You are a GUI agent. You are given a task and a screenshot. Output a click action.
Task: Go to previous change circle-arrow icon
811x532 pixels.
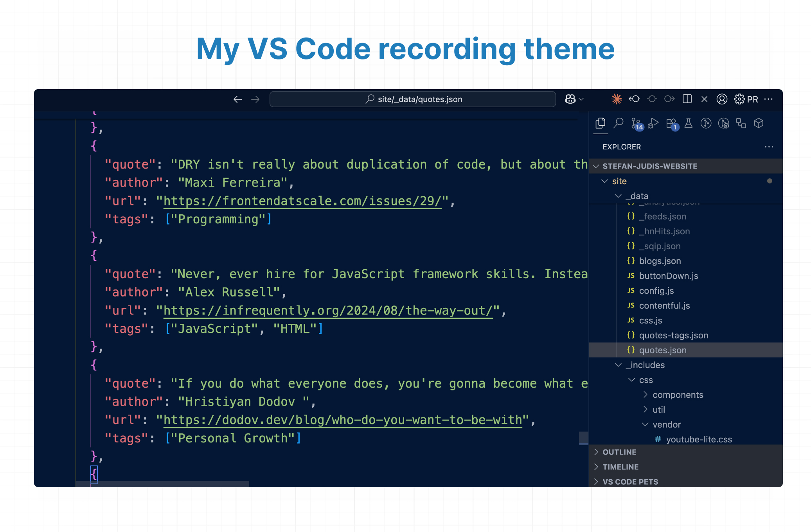(634, 99)
